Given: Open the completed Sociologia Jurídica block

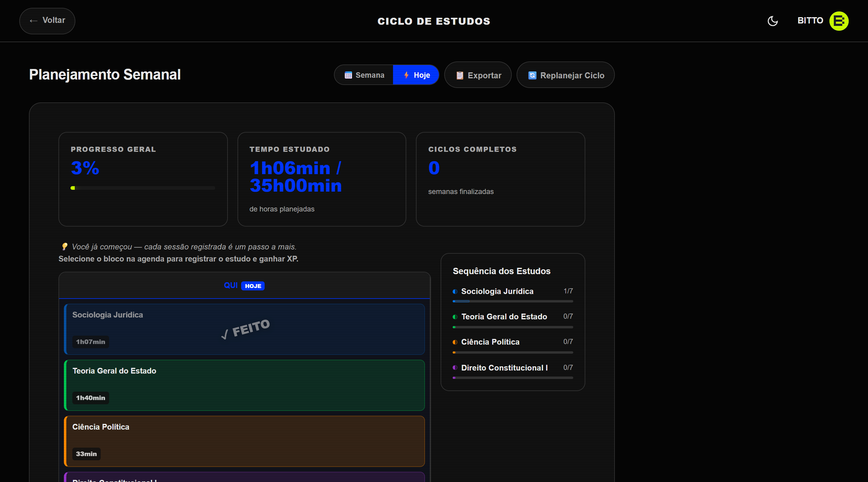Looking at the screenshot, I should [x=244, y=329].
